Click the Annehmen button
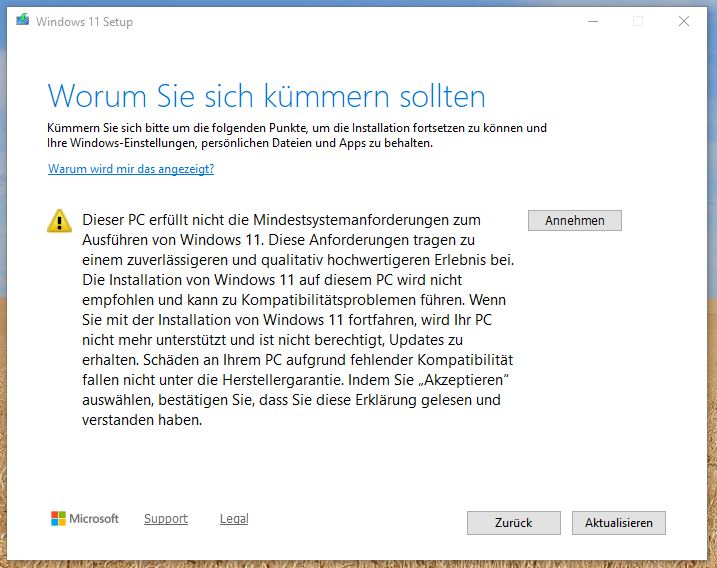717x568 pixels. pos(574,220)
